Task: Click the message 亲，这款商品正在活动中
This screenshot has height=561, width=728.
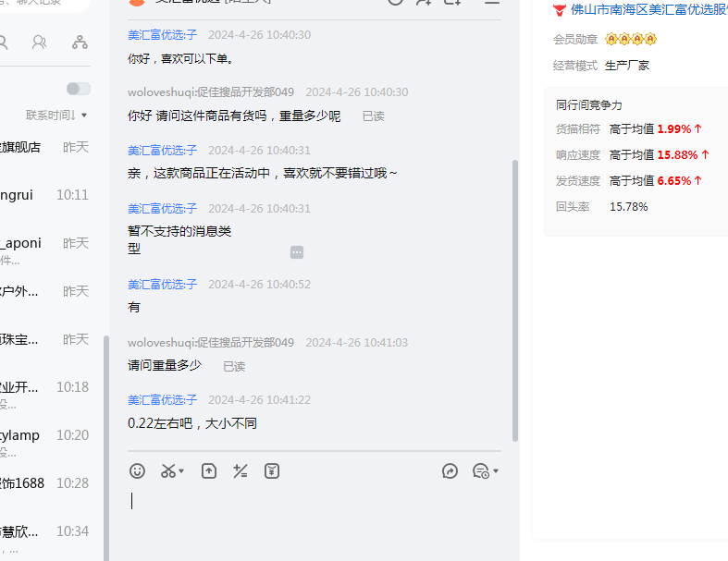Action: pyautogui.click(x=263, y=173)
